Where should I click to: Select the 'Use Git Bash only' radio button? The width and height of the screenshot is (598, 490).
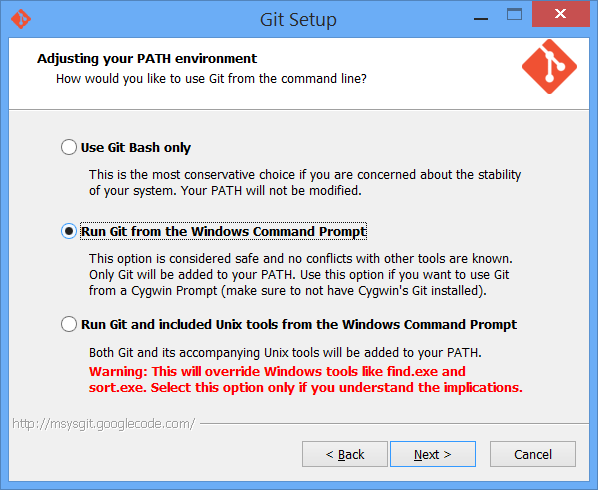69,147
